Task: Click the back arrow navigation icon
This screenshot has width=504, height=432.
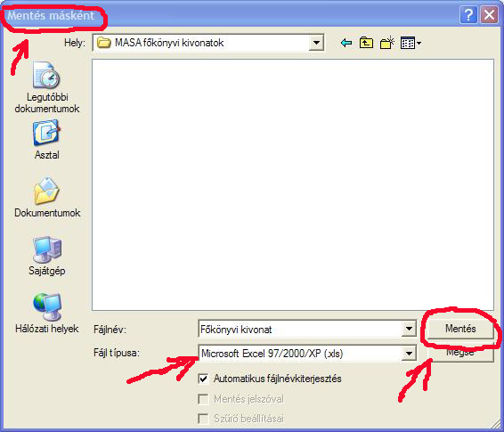Action: [x=345, y=43]
